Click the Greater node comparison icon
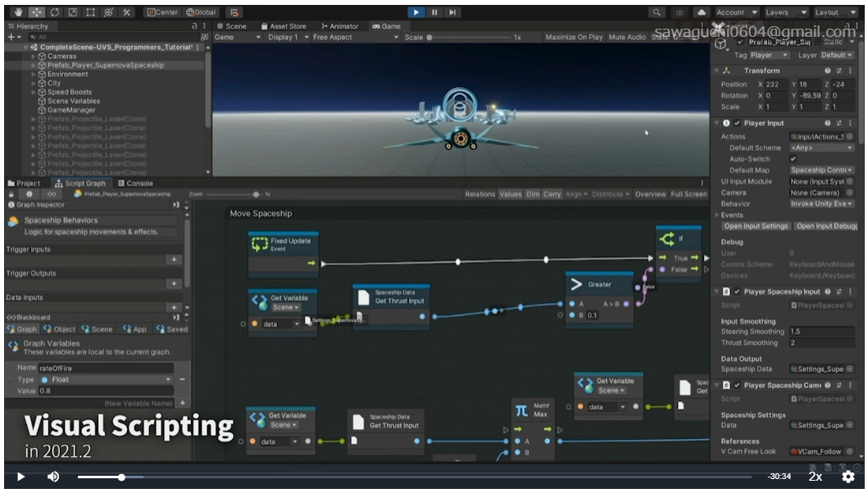868x493 pixels. 576,284
